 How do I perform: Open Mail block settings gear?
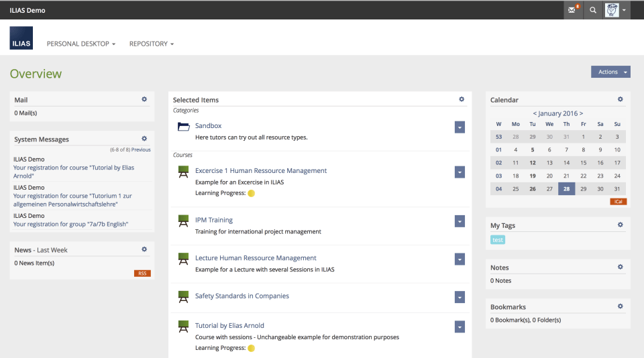[144, 99]
